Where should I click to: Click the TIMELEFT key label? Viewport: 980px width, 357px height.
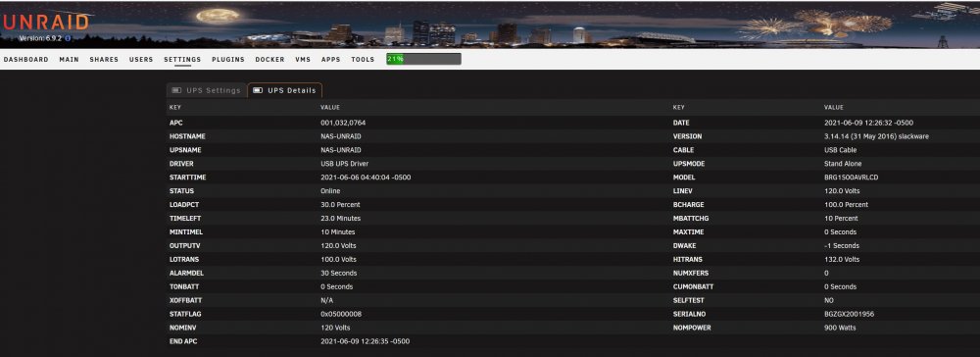(x=185, y=218)
